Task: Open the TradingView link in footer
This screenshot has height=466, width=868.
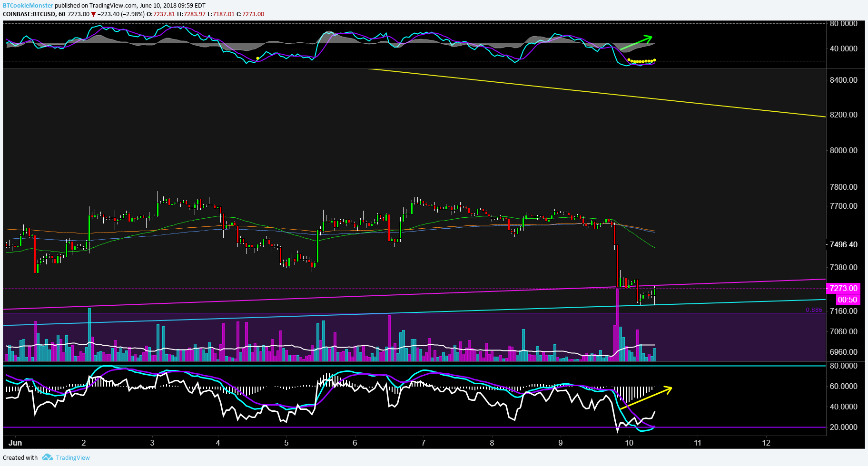Action: pos(73,457)
